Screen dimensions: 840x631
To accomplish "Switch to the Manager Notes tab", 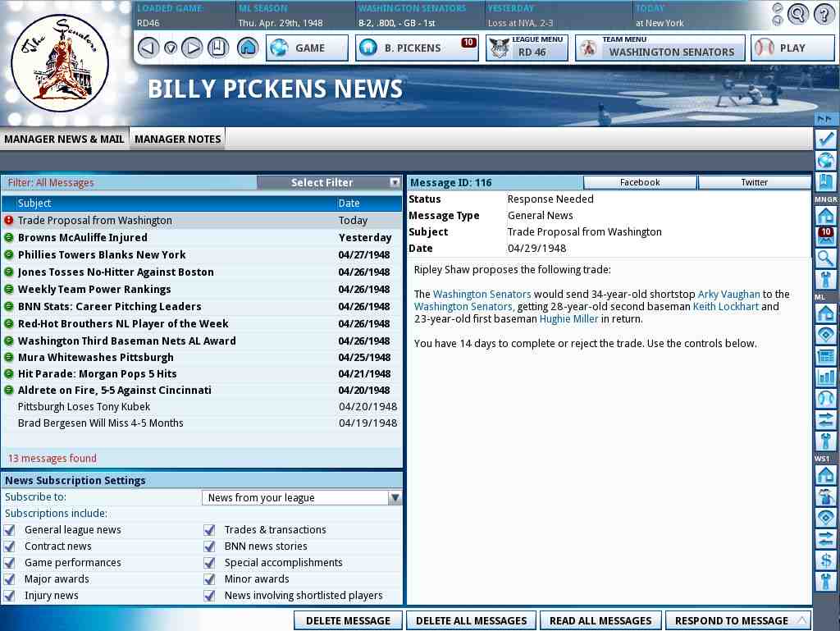I will pyautogui.click(x=178, y=139).
